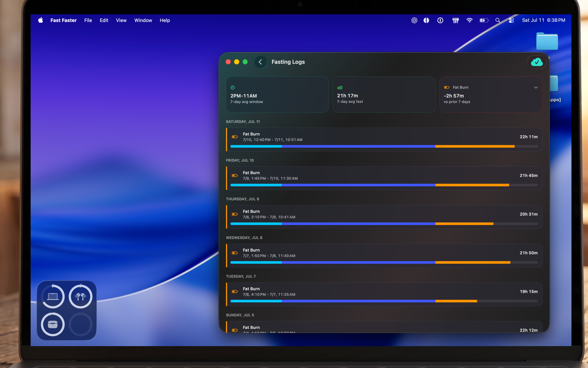Click the Fat Burn battery icon in stats card
Screen dimensions: 588x368
point(447,87)
